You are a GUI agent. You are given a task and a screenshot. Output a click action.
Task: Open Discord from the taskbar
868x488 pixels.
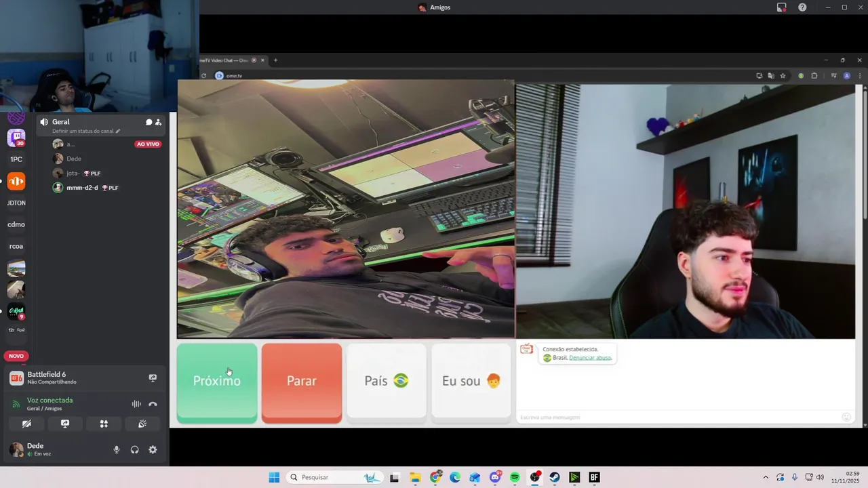coord(495,477)
